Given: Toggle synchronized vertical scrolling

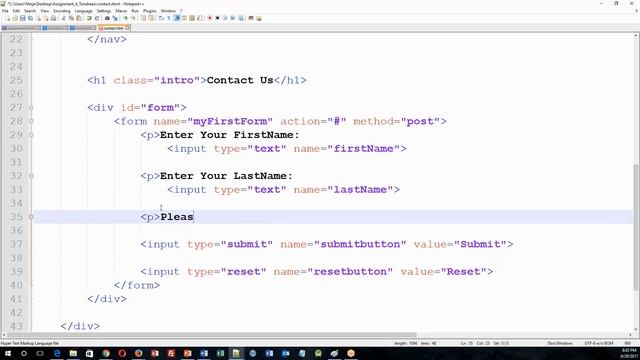Looking at the screenshot, I should (x=143, y=18).
